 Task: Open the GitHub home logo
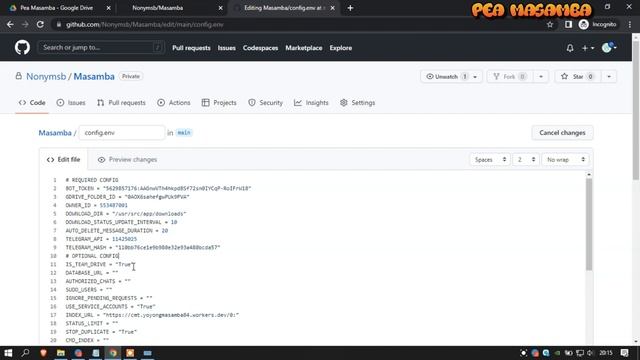[22, 48]
